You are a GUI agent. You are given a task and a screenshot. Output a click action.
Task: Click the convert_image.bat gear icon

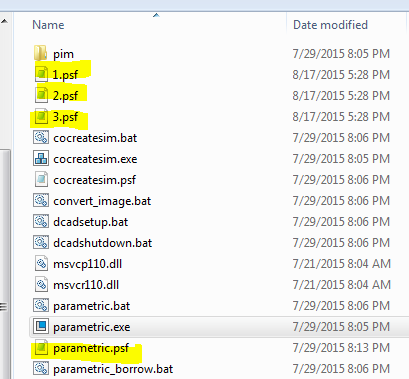click(x=41, y=200)
